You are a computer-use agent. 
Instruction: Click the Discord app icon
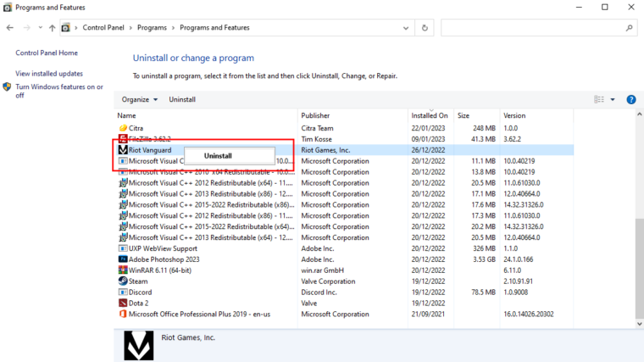pyautogui.click(x=123, y=292)
